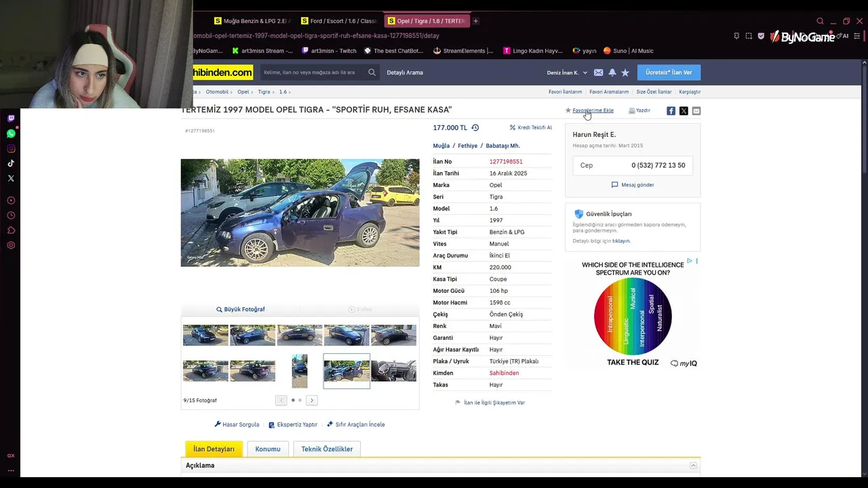Open the Suno | AI Music bookmark
This screenshot has height=488, width=868.
[x=629, y=51]
